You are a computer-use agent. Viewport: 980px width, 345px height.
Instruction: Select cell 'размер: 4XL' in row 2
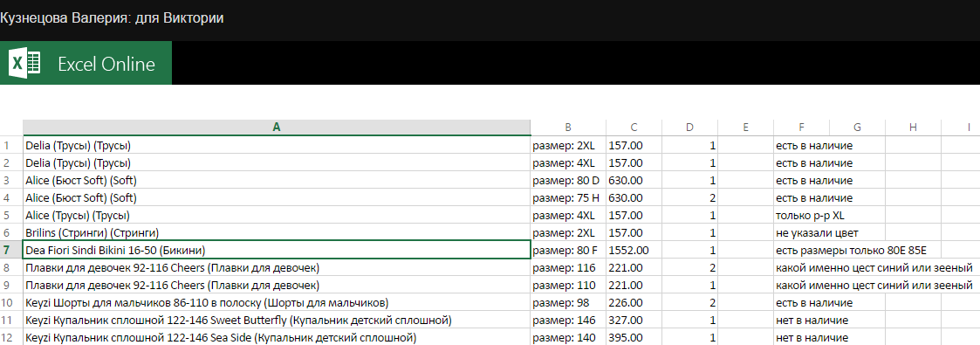pyautogui.click(x=568, y=163)
